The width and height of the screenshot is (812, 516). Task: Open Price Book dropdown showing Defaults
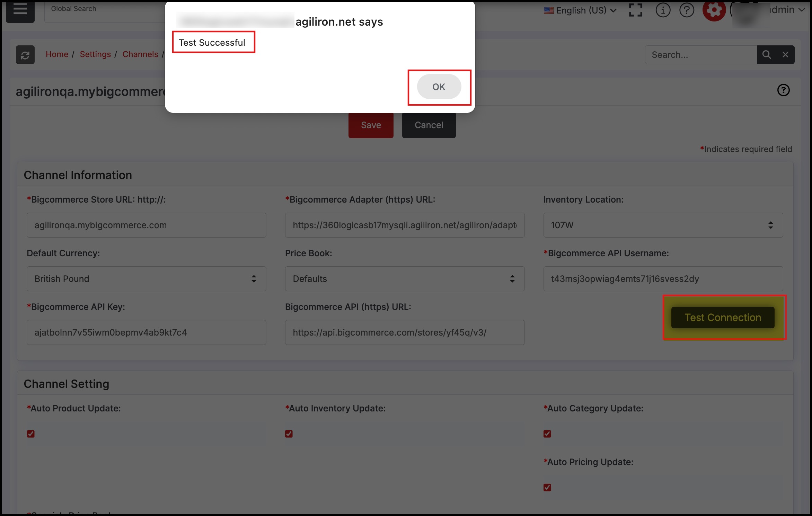click(405, 279)
